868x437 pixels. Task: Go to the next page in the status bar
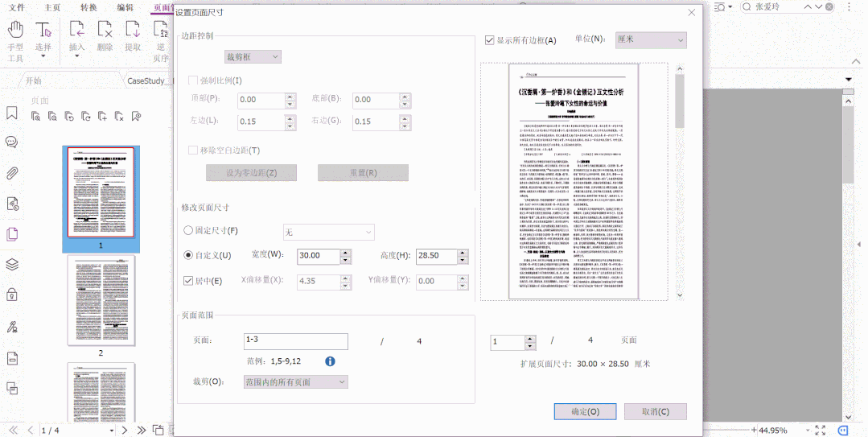tap(125, 431)
